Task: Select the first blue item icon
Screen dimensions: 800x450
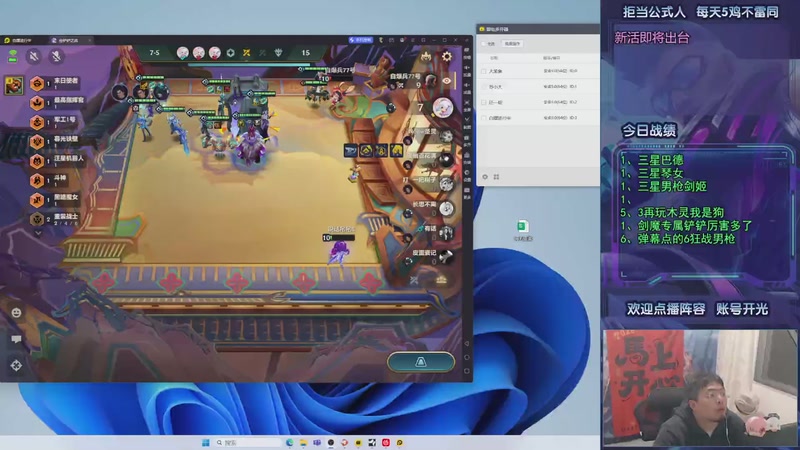Action: point(351,151)
